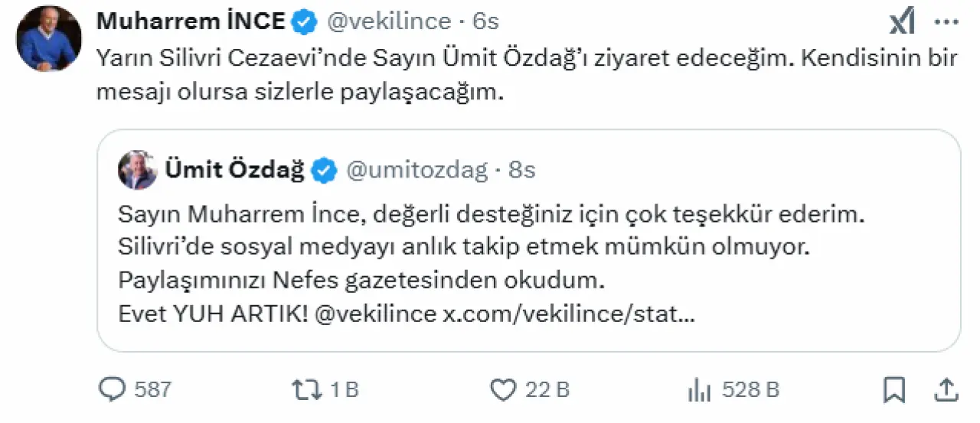Screen dimensions: 980x423
Task: Click the 8s quoted tweet timestamp
Action: pyautogui.click(x=522, y=170)
